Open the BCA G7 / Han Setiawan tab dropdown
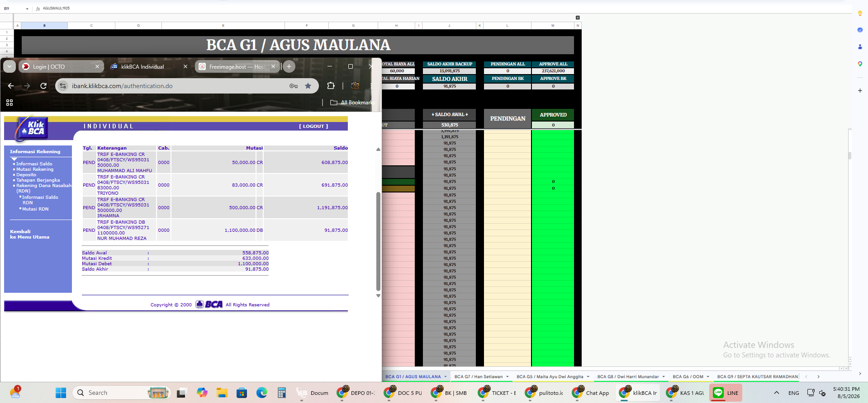Screen dimensions: 868x403 click(508, 377)
